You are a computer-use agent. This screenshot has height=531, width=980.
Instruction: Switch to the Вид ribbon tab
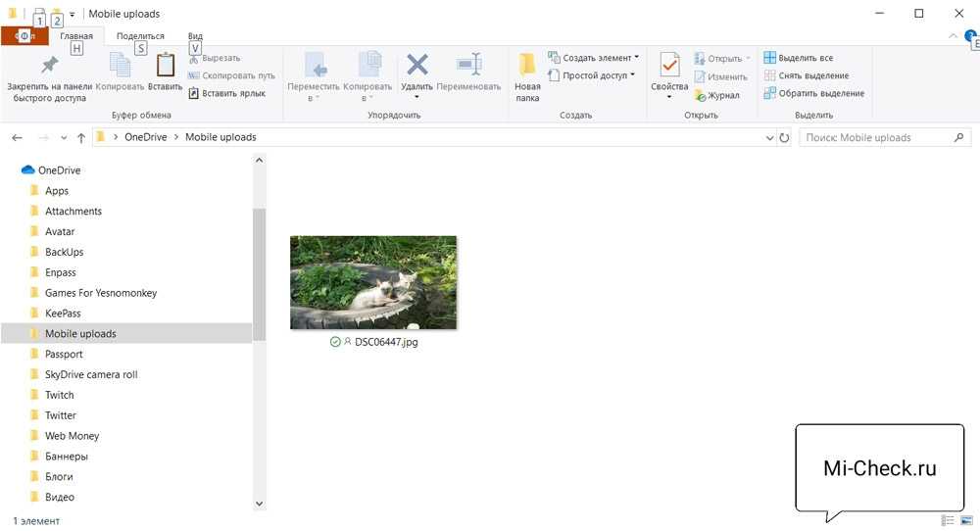pos(195,36)
